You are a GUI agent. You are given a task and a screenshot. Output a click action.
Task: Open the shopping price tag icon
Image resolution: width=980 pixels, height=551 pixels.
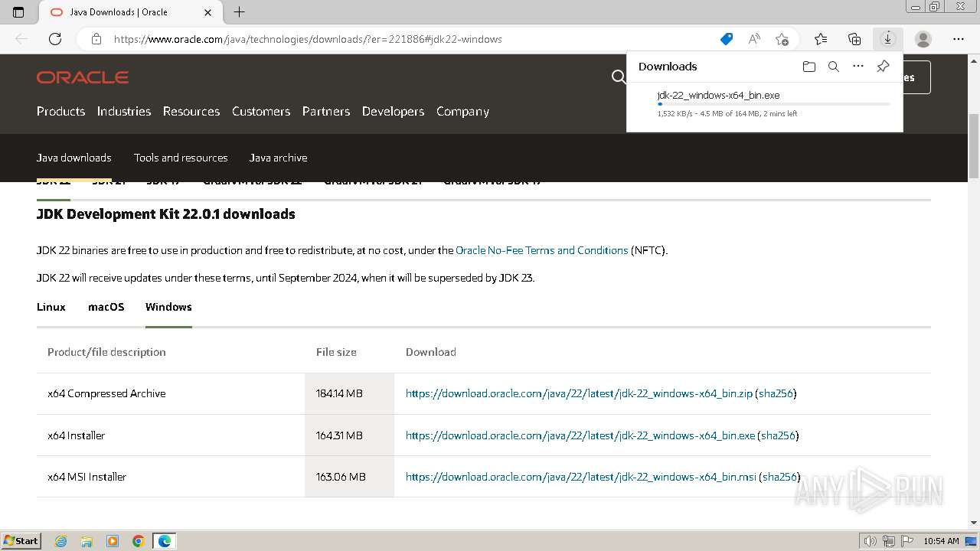[727, 39]
